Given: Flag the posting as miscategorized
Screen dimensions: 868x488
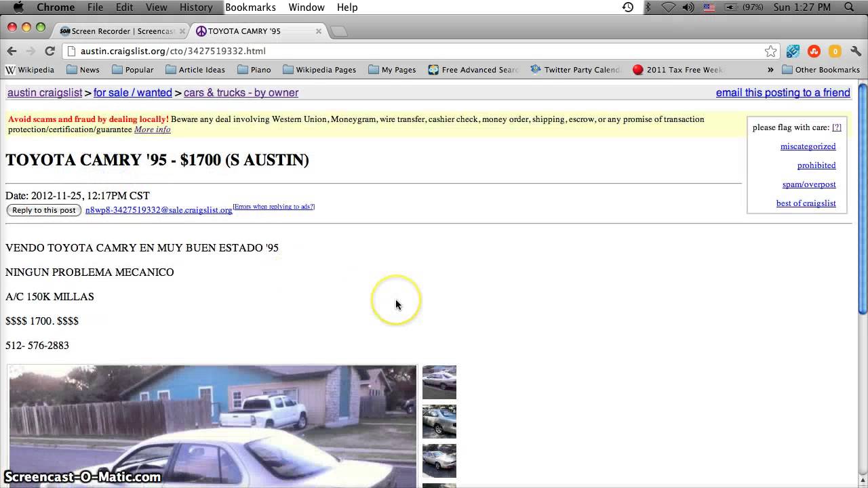Looking at the screenshot, I should tap(808, 146).
